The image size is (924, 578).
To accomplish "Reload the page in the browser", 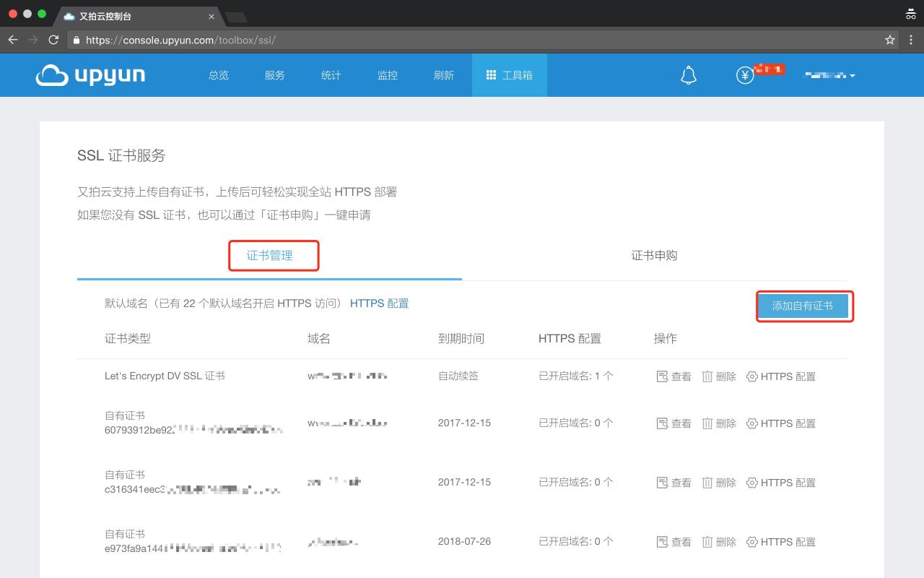I will (x=53, y=40).
